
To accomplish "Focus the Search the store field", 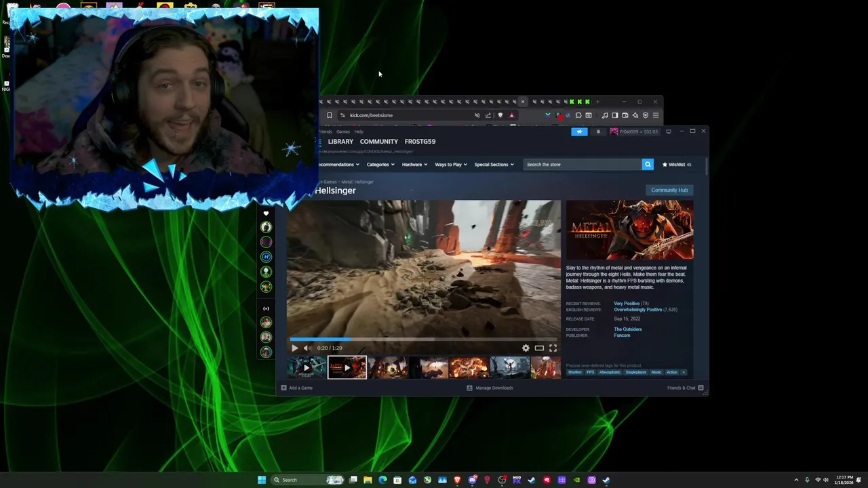I will 583,164.
